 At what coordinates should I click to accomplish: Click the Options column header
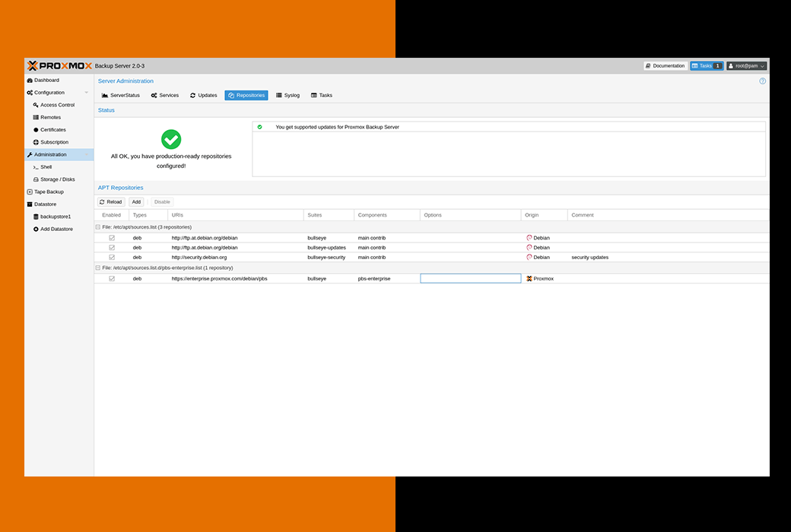pos(471,215)
